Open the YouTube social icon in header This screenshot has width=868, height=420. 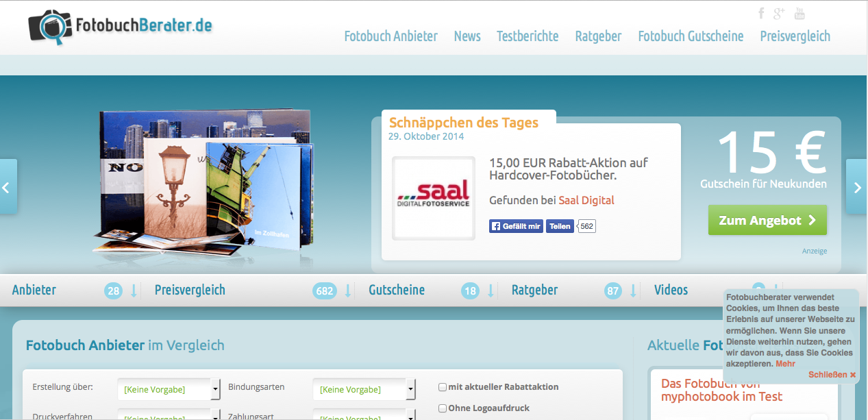799,14
